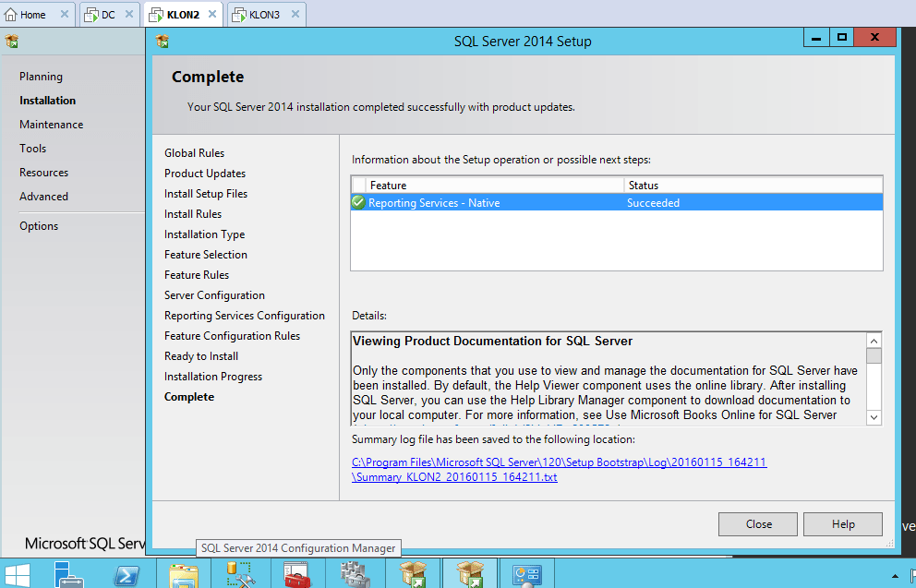
Task: Open Server Manager from the taskbar
Action: [67, 574]
